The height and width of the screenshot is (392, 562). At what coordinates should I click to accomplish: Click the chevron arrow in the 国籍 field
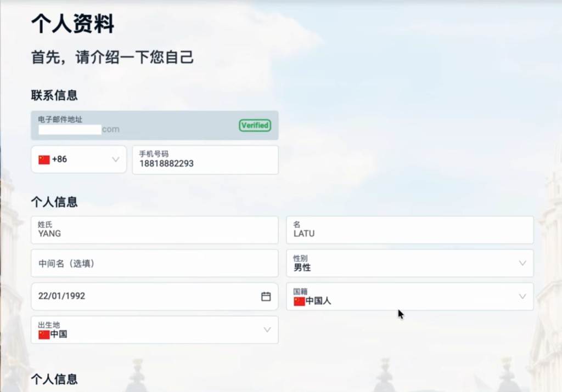pyautogui.click(x=522, y=297)
